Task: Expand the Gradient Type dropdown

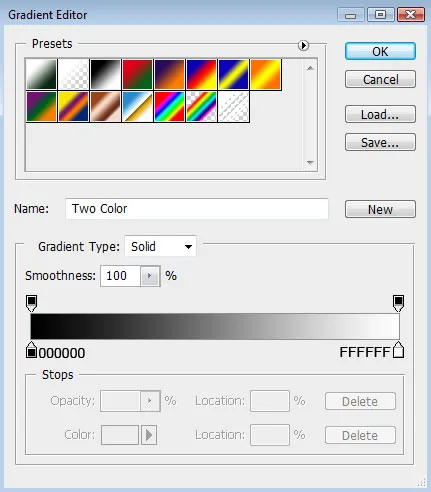Action: tap(160, 247)
